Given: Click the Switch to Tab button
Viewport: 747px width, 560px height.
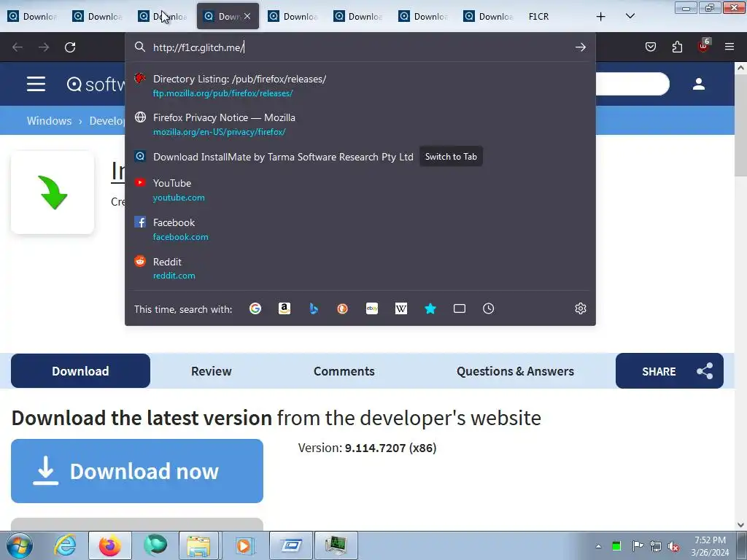Looking at the screenshot, I should [x=451, y=157].
